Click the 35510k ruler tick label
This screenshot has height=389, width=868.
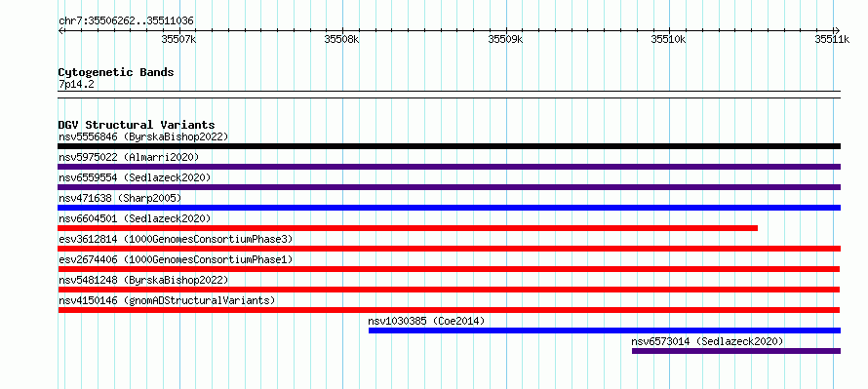(x=668, y=39)
